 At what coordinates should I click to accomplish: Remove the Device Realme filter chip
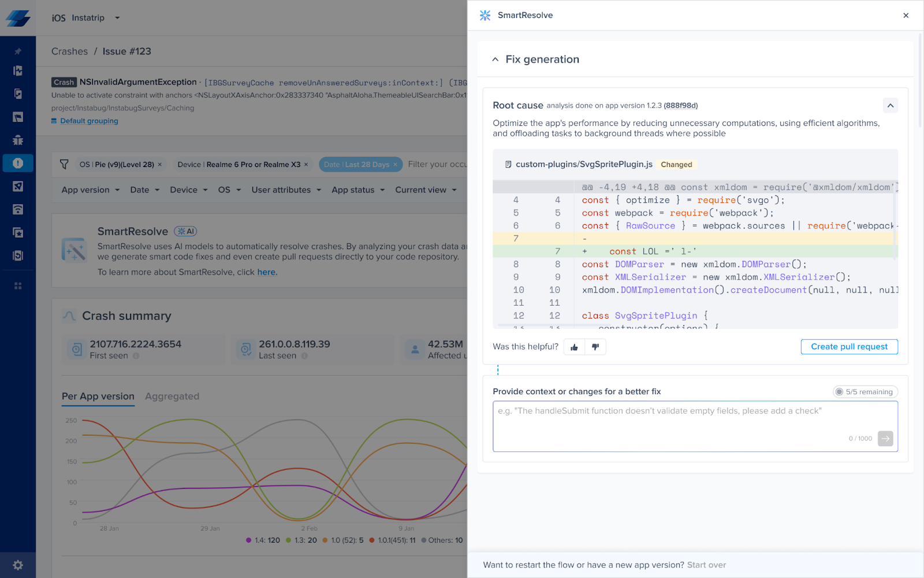point(306,165)
